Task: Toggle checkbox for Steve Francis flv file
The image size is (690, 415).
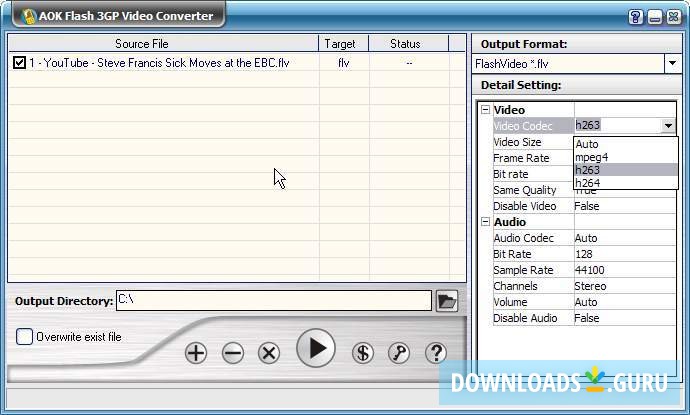Action: coord(19,62)
